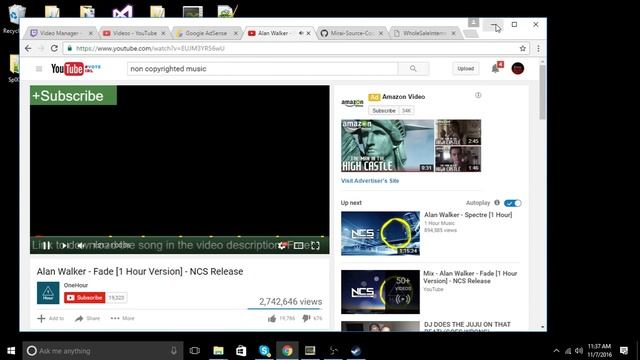Open the YouTube guide hamburger menu

tap(39, 69)
